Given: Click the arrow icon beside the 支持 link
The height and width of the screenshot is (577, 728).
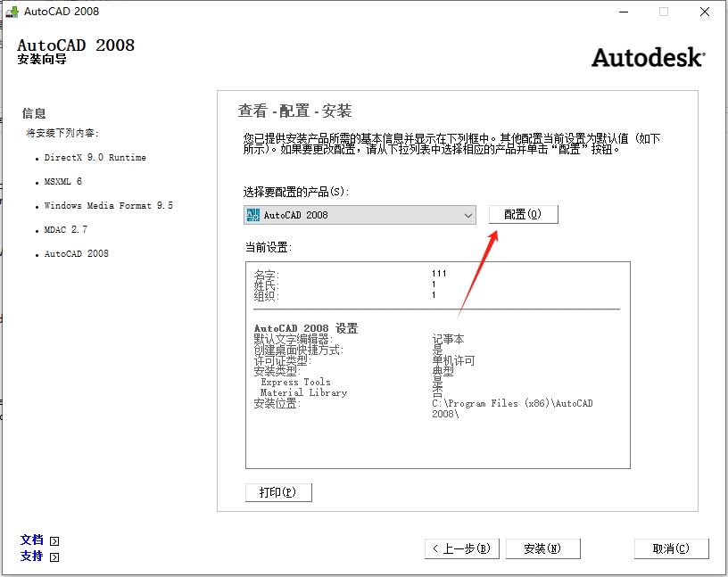Looking at the screenshot, I should point(54,556).
